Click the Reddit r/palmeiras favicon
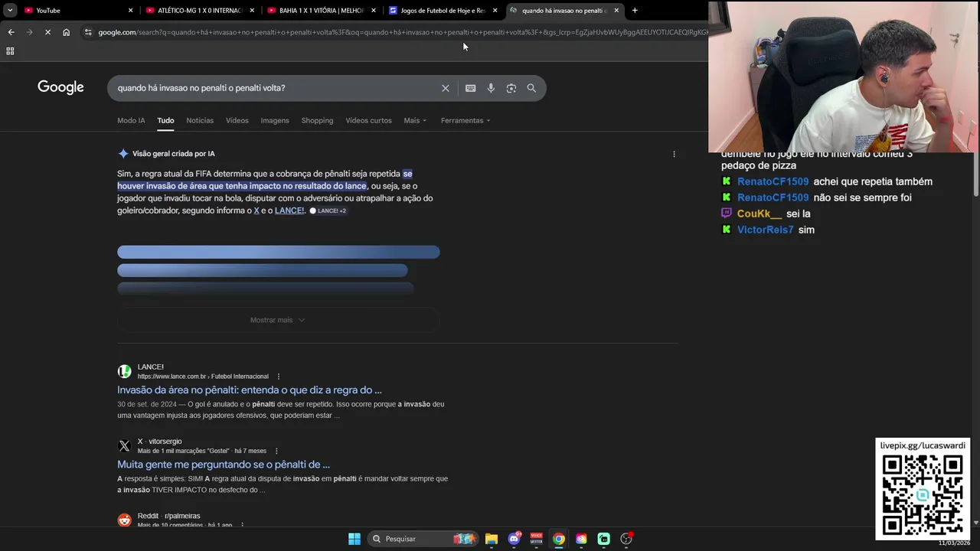This screenshot has height=551, width=980. tap(124, 520)
